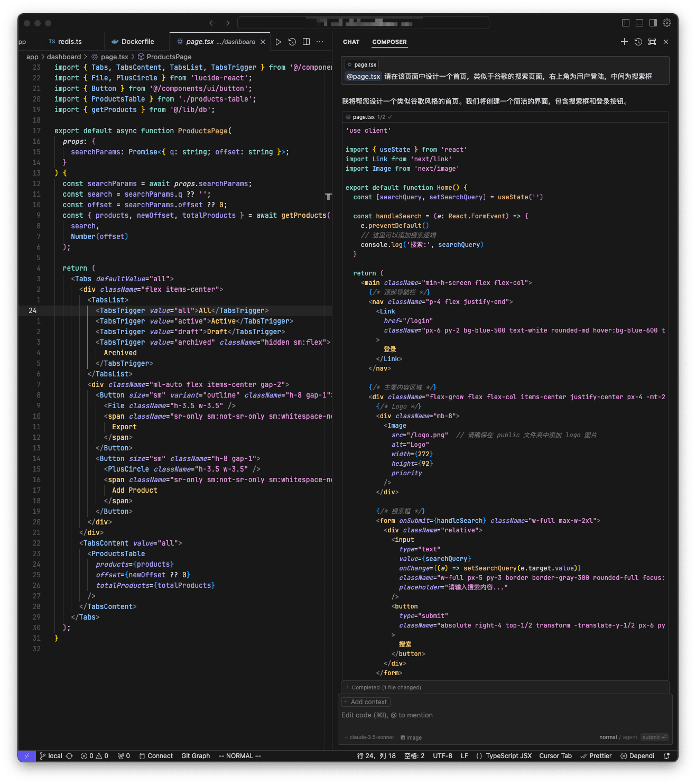The width and height of the screenshot is (696, 784).
Task: Open composer history in the right panel
Action: click(638, 42)
